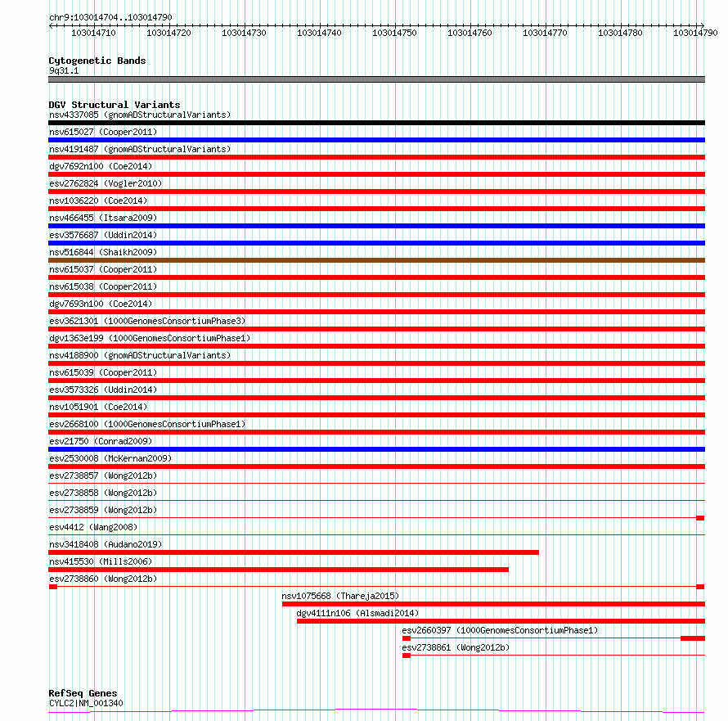Open variant dgv4111n106 (Alsmadi2014)

point(357,613)
